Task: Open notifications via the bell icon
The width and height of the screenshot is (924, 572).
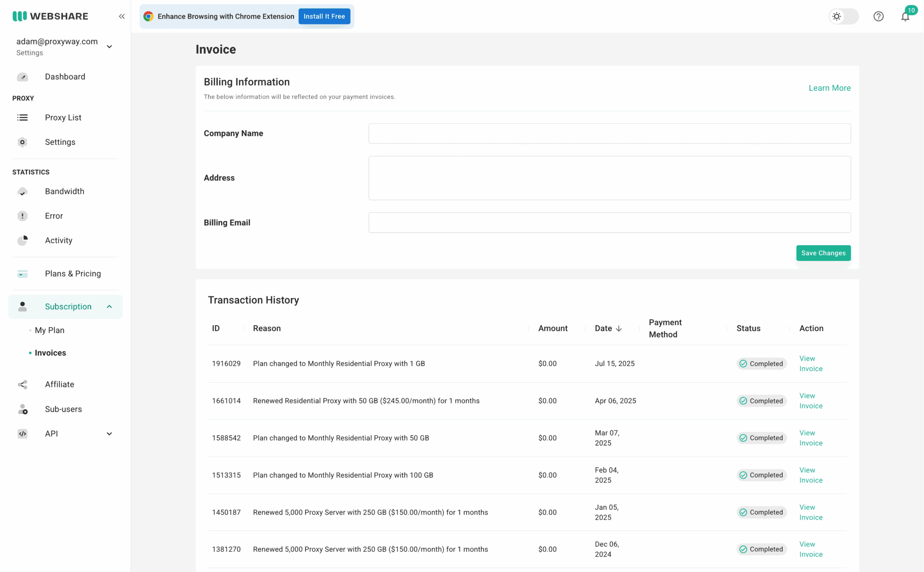Action: (x=906, y=16)
